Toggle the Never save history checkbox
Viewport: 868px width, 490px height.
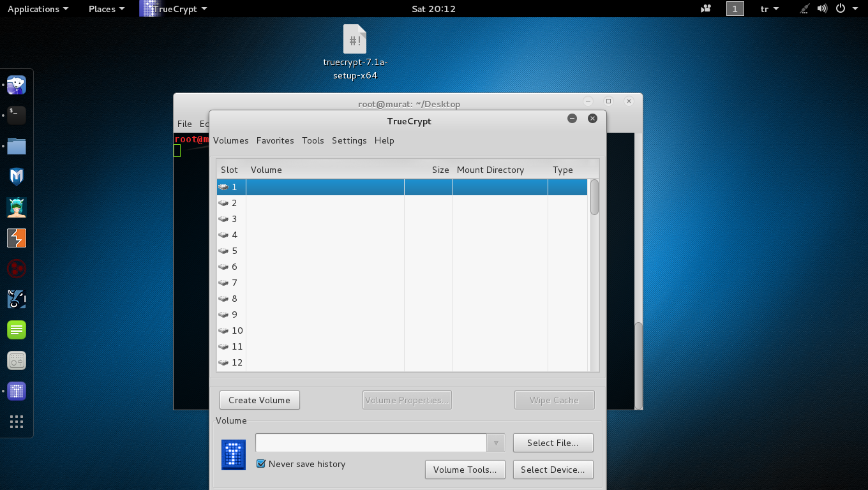[261, 464]
